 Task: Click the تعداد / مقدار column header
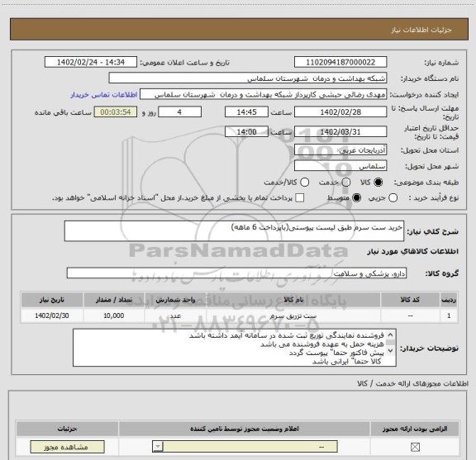click(114, 300)
